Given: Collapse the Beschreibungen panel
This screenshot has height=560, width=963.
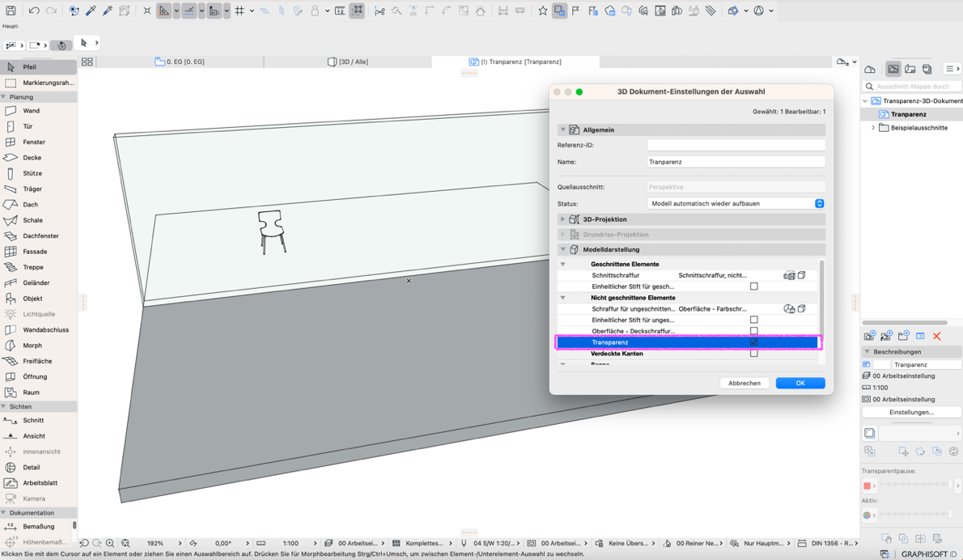Looking at the screenshot, I should pos(868,352).
